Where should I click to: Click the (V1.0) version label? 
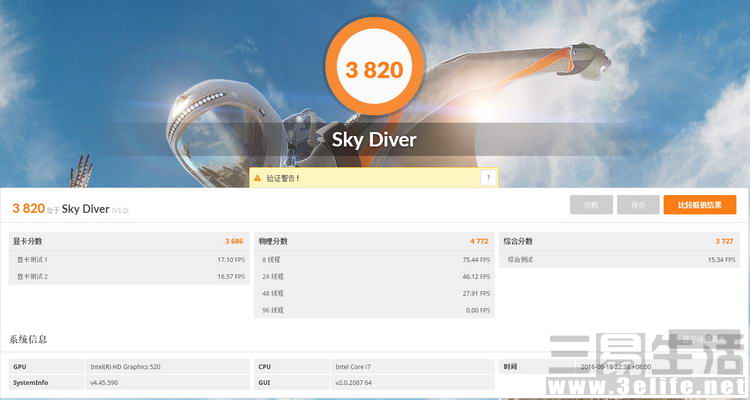tap(120, 211)
